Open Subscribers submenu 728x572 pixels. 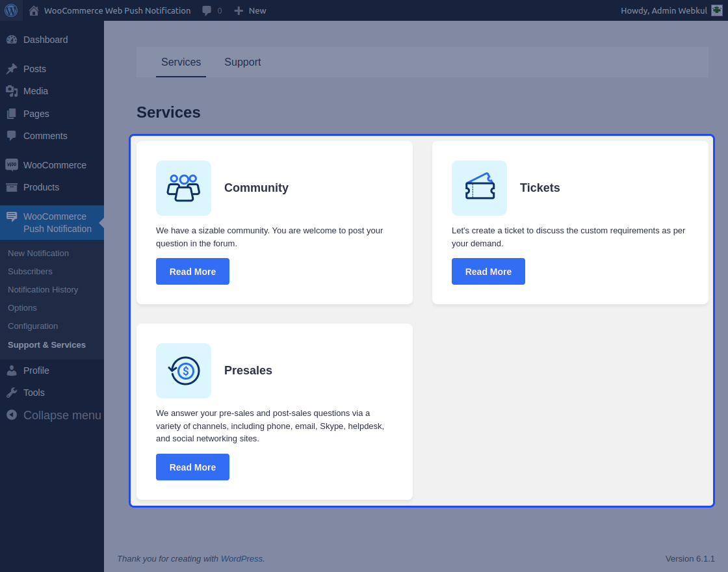(30, 272)
